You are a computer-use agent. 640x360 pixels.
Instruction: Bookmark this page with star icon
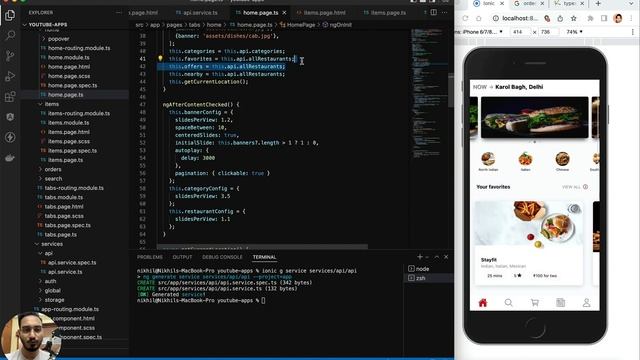click(573, 18)
